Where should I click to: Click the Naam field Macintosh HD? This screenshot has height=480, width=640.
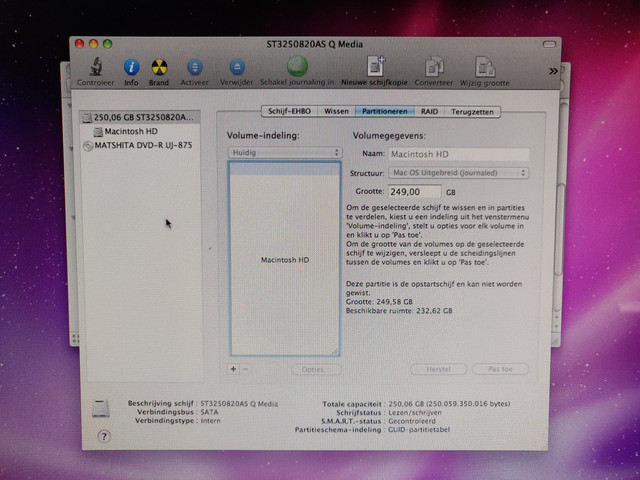click(459, 154)
